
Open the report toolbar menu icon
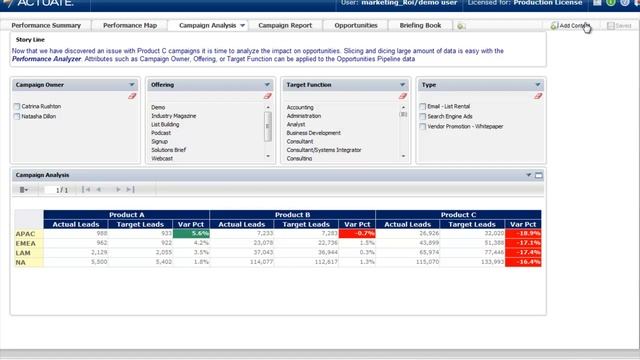(x=23, y=190)
